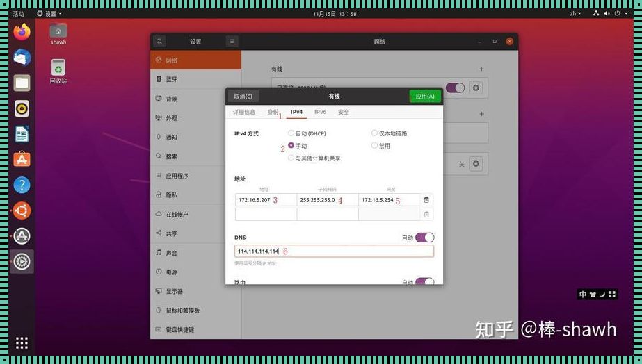Click the volume icon in top bar
The height and width of the screenshot is (364, 642).
pos(607,13)
